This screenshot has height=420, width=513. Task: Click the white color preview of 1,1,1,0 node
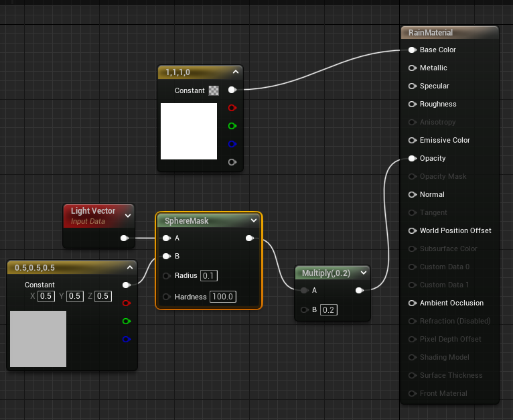click(189, 131)
